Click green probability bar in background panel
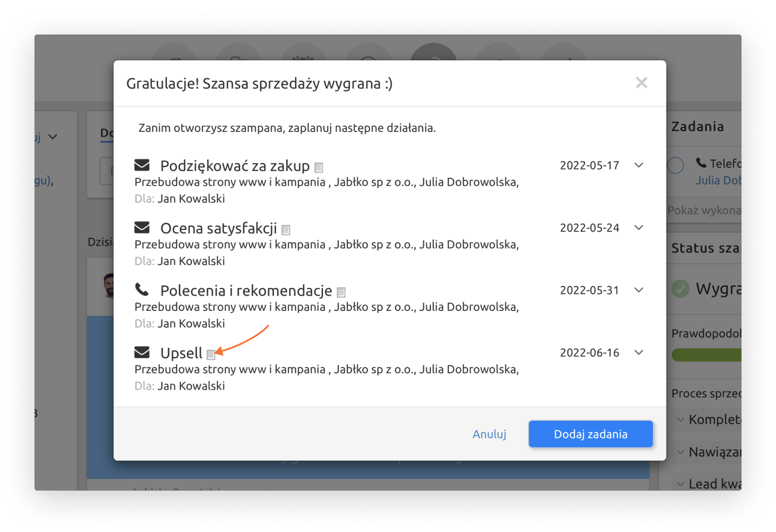The height and width of the screenshot is (532, 776). 707,355
